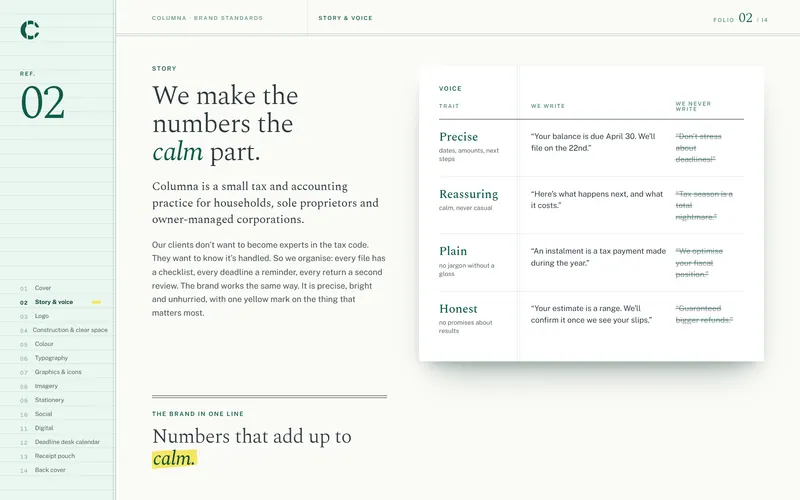800x500 pixels.
Task: Click the Precise trait name
Action: click(459, 137)
